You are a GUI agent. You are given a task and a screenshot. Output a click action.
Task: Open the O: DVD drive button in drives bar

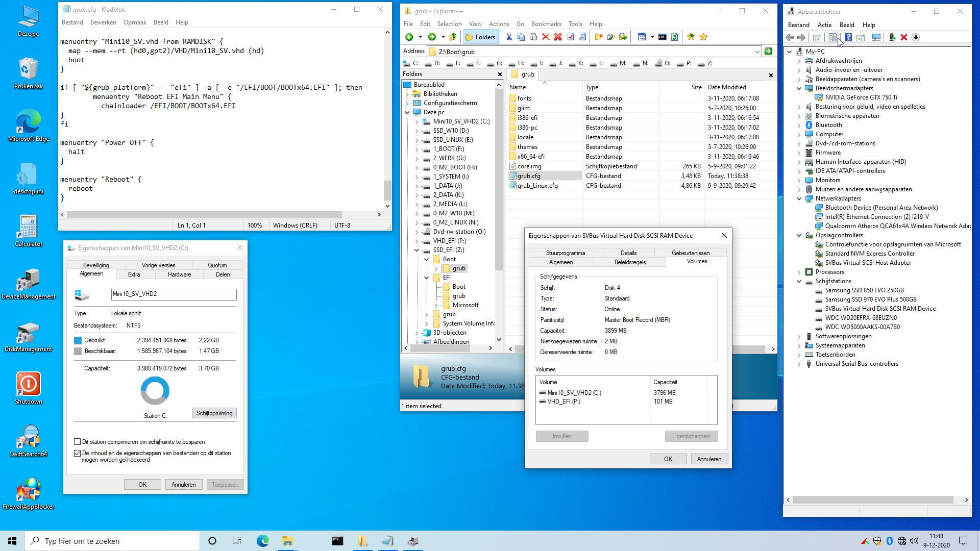point(663,63)
